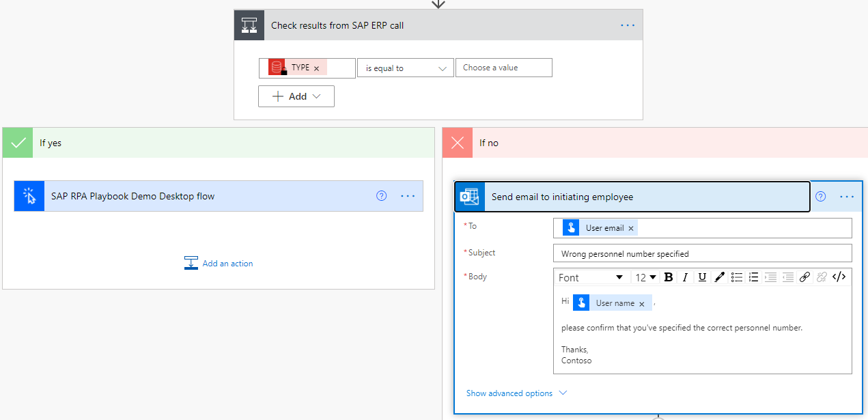Expand Show advanced options
This screenshot has width=868, height=420.
click(516, 393)
